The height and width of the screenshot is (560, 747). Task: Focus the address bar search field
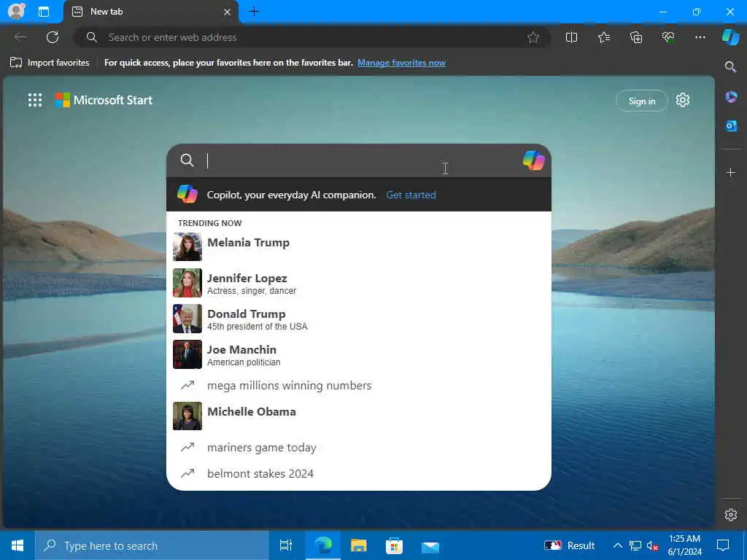point(312,37)
